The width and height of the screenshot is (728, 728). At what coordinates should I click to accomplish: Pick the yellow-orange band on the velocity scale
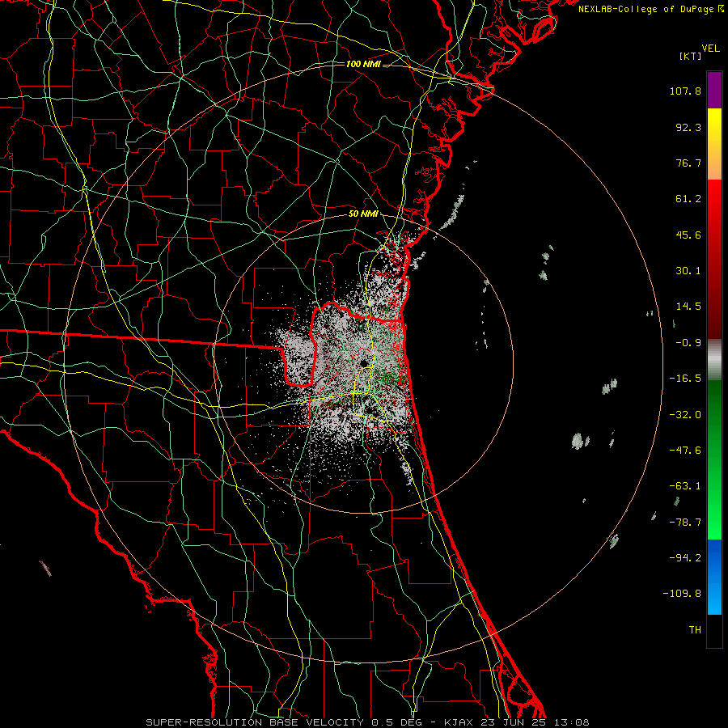click(714, 144)
